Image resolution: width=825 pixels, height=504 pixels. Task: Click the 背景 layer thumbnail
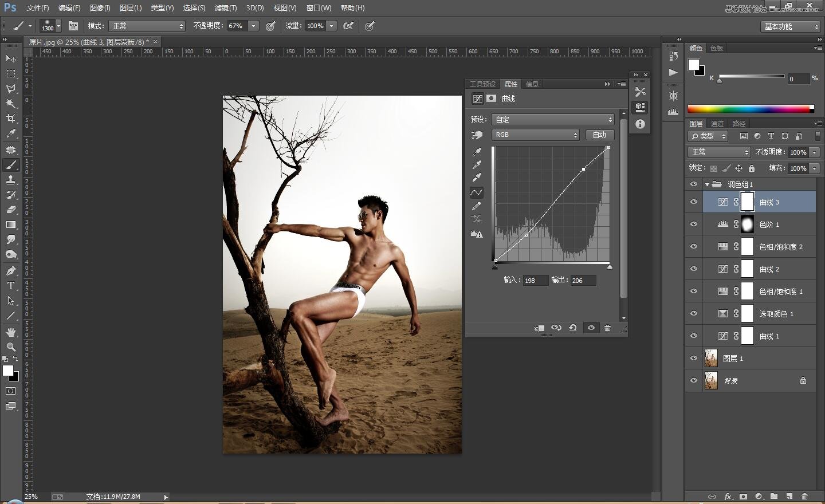pyautogui.click(x=711, y=381)
